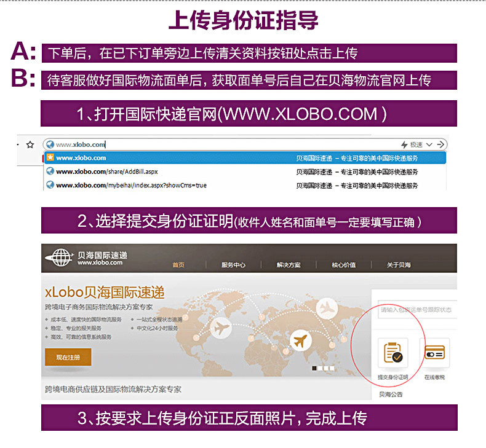Screen dimensions: 486x448
Task: Click the go arrow in address bar
Action: [x=440, y=144]
